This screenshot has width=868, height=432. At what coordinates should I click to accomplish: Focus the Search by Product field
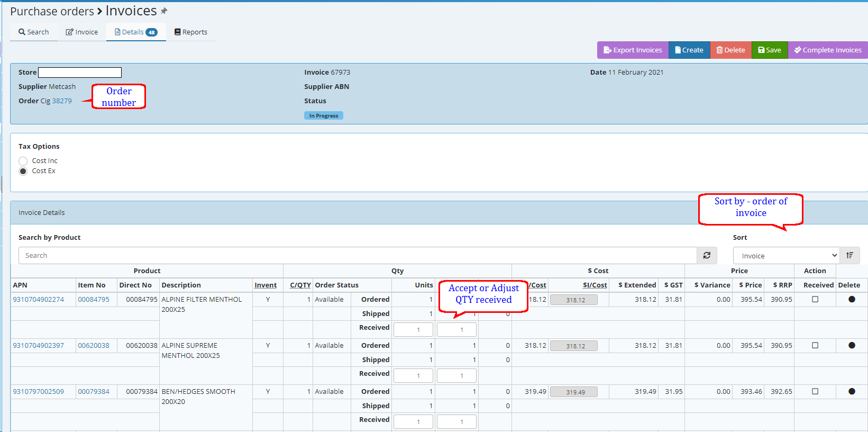[358, 255]
